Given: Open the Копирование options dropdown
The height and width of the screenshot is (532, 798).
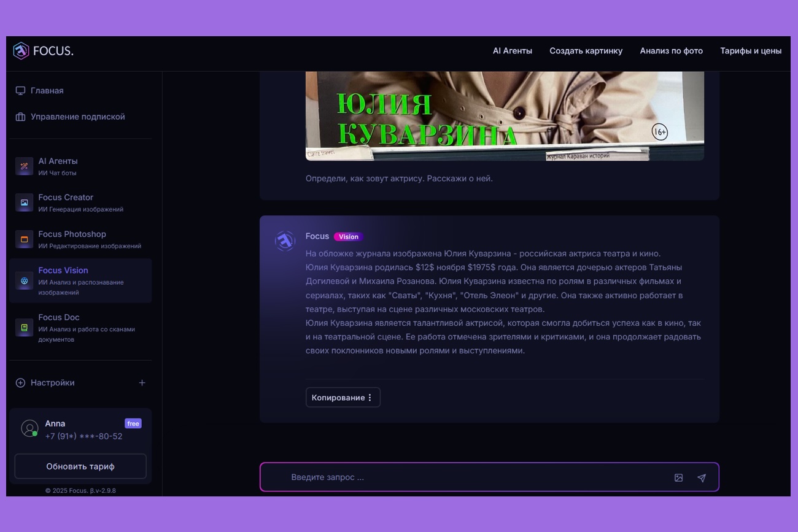Looking at the screenshot, I should pyautogui.click(x=343, y=398).
